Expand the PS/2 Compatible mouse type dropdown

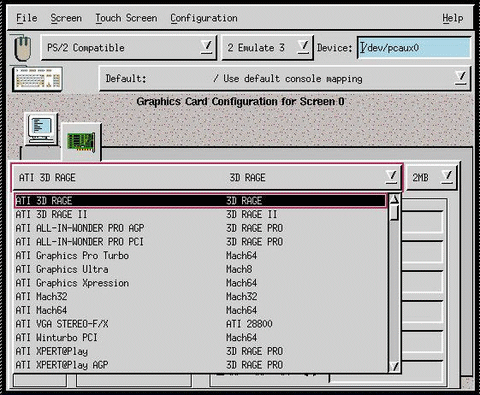(129, 48)
